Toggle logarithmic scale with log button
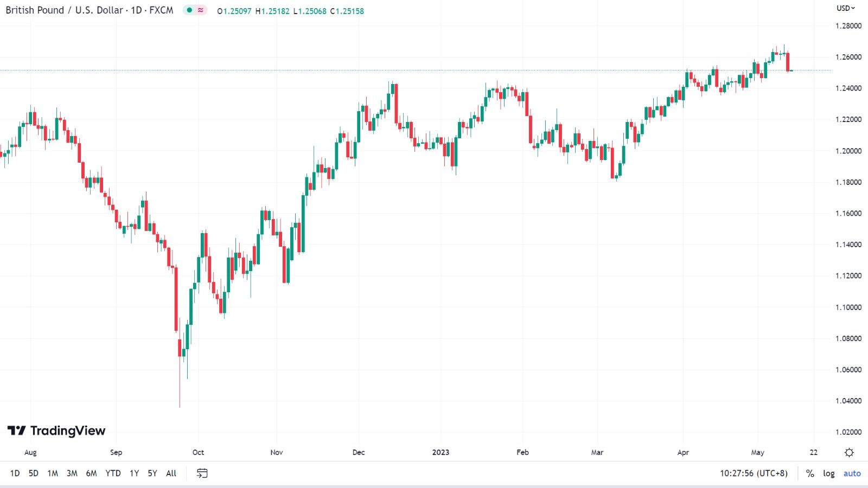Viewport: 868px width, 488px height. click(829, 473)
